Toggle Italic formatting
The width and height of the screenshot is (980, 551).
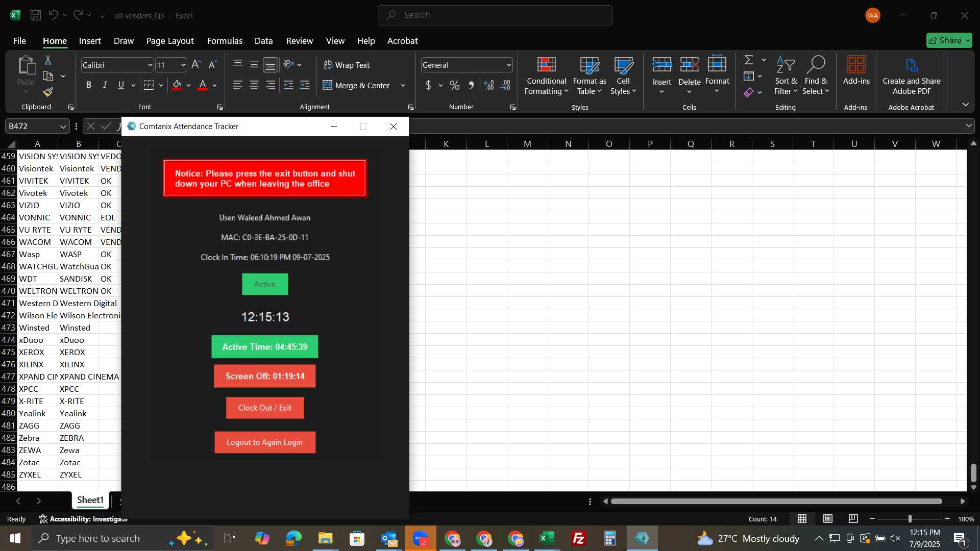click(x=105, y=85)
